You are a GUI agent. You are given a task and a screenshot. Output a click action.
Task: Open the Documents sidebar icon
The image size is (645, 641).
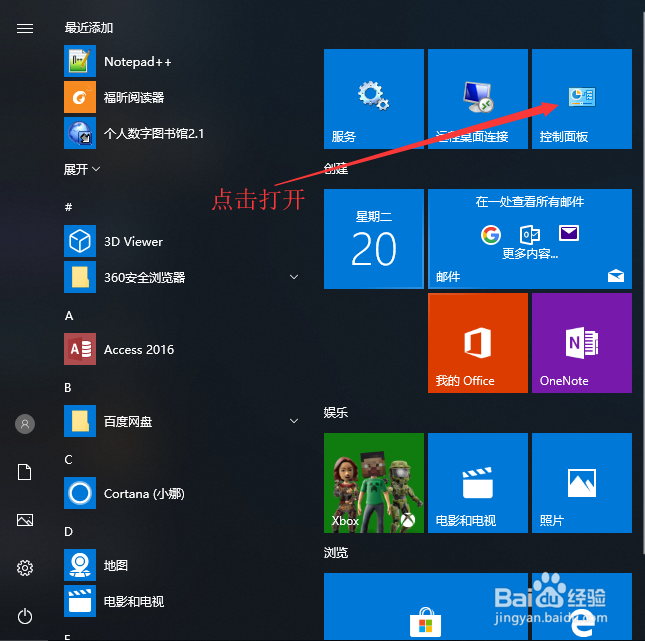tap(25, 472)
